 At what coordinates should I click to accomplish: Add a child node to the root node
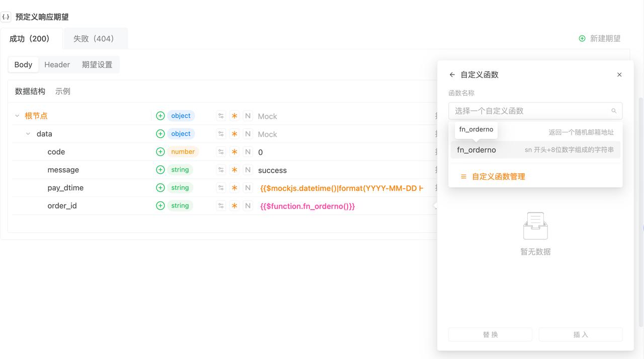click(160, 116)
